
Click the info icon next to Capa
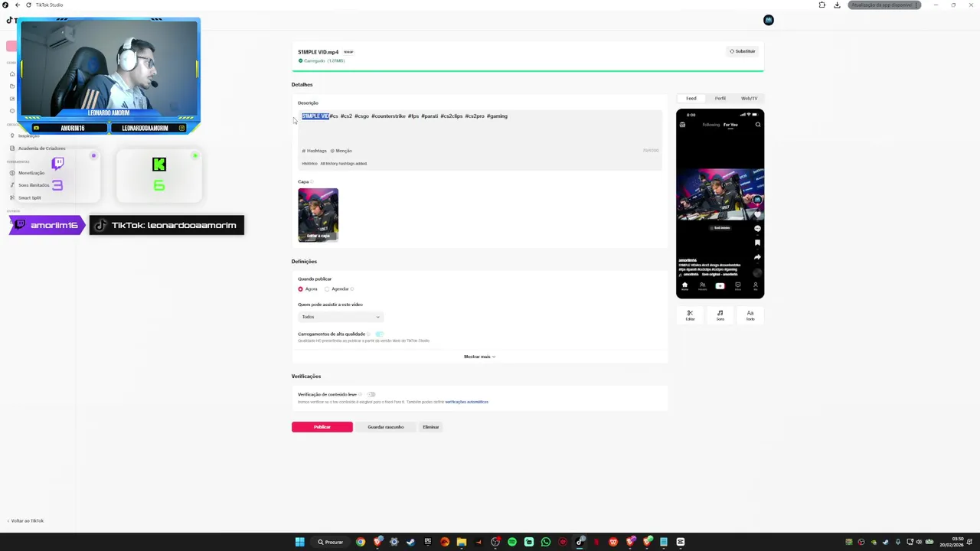click(x=312, y=182)
